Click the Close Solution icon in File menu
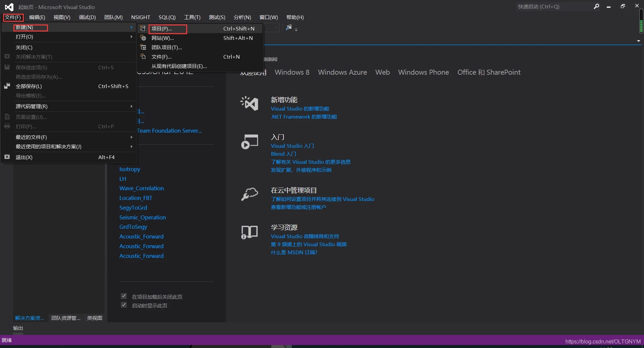644x348 pixels. (x=7, y=57)
